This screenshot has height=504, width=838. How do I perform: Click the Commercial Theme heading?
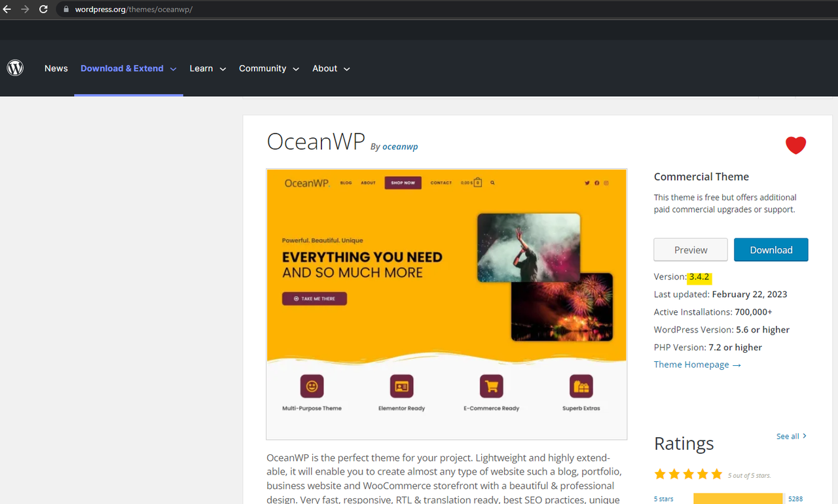(701, 177)
